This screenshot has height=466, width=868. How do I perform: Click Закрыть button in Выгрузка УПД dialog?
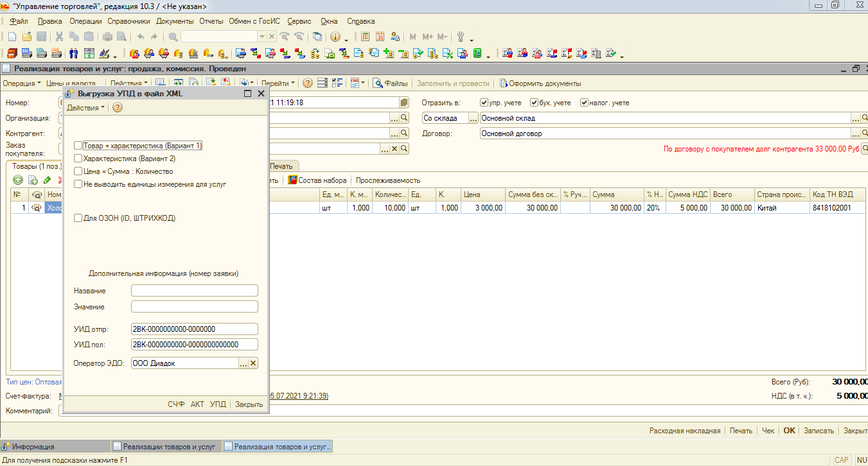click(x=249, y=404)
